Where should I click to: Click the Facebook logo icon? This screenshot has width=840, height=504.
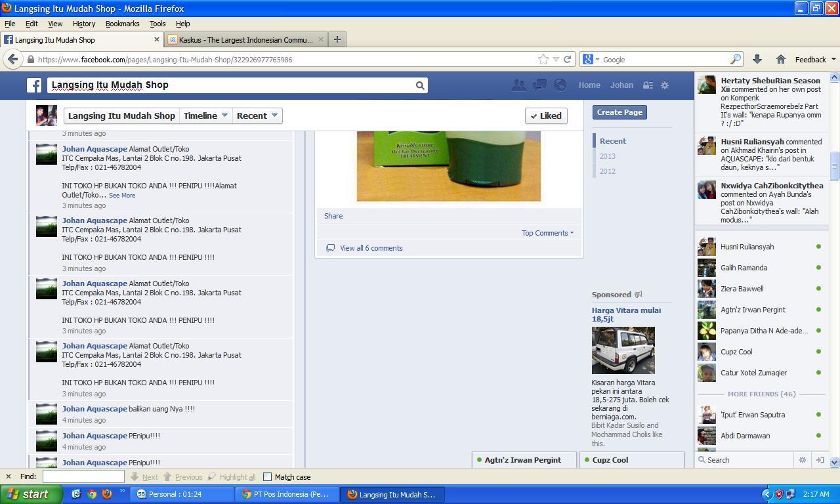[x=34, y=85]
